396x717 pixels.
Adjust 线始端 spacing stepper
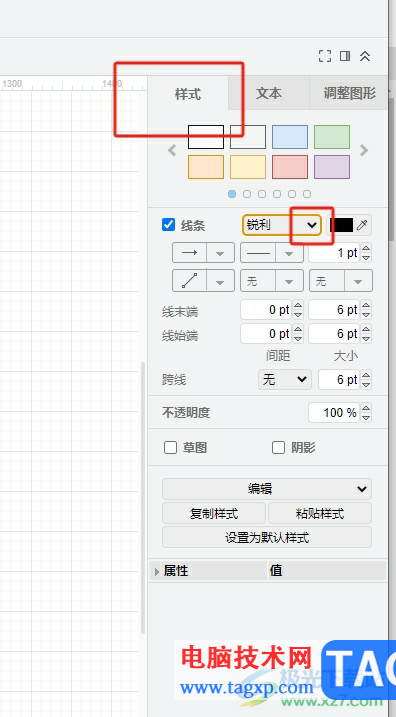click(x=298, y=333)
